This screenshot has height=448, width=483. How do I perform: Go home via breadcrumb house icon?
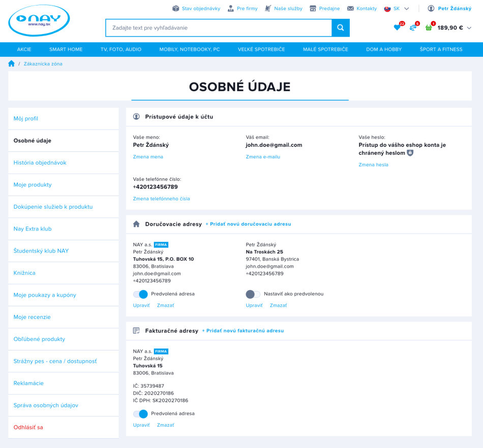tap(11, 63)
